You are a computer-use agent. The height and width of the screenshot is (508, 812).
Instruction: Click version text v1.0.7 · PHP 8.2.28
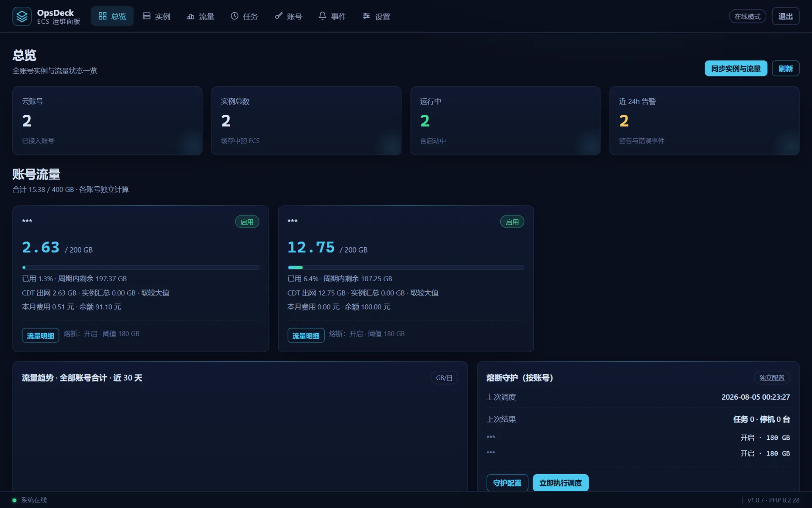tap(774, 500)
